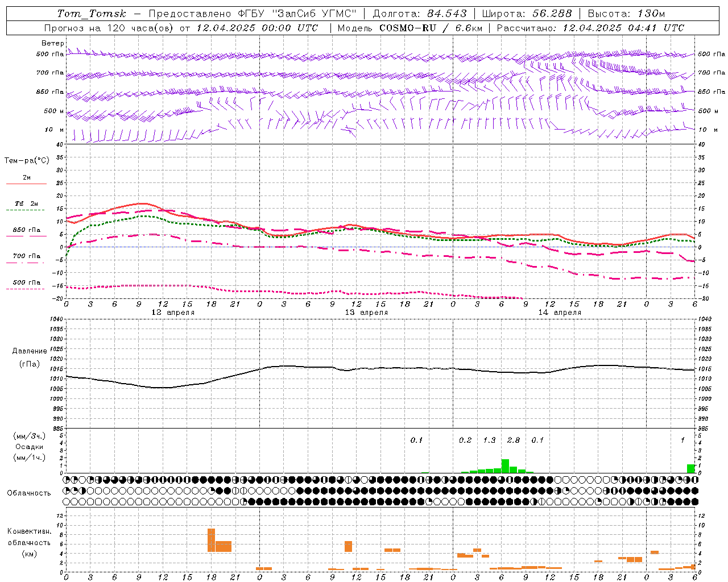Image resolution: width=728 pixels, height=582 pixels.
Task: Click the Ветер wind section label
Action: [x=53, y=43]
